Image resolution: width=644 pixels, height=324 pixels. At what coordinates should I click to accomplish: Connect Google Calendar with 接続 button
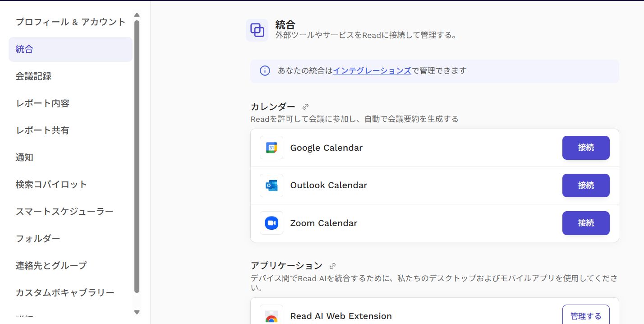585,148
